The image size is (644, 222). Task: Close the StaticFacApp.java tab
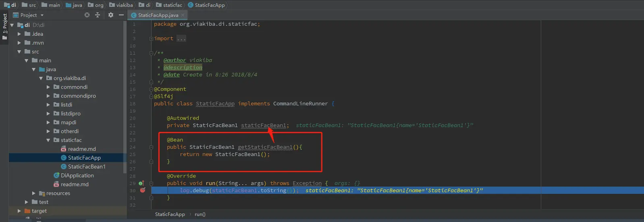tap(183, 15)
